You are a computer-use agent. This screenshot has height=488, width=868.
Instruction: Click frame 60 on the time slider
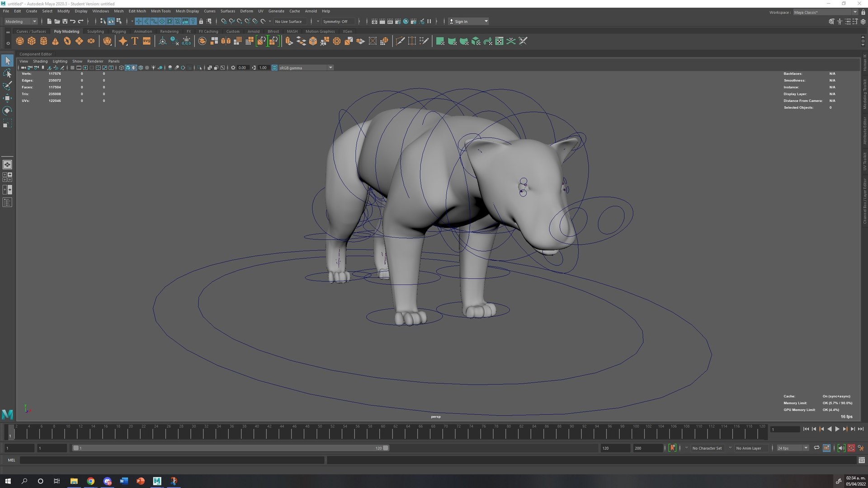pos(383,432)
